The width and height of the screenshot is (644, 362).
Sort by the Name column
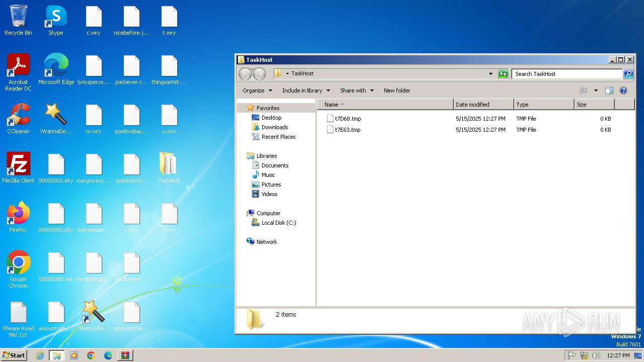pos(385,105)
